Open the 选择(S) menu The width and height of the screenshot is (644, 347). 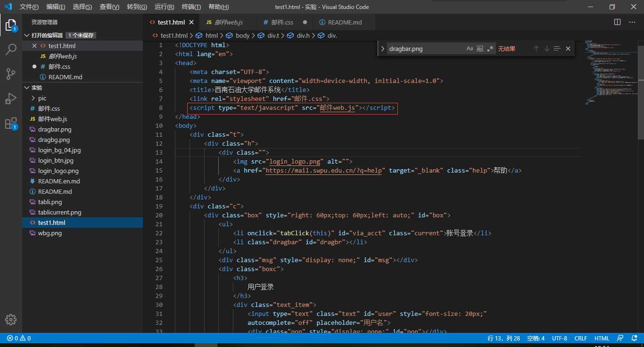83,7
